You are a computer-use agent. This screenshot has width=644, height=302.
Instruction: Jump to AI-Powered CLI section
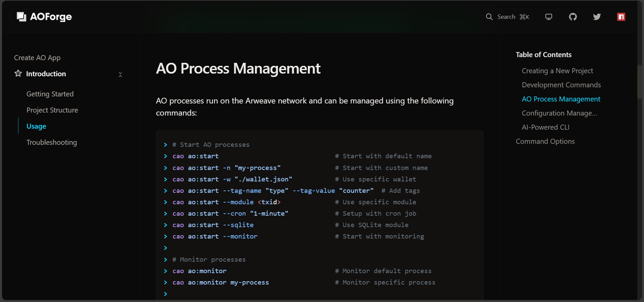click(545, 127)
